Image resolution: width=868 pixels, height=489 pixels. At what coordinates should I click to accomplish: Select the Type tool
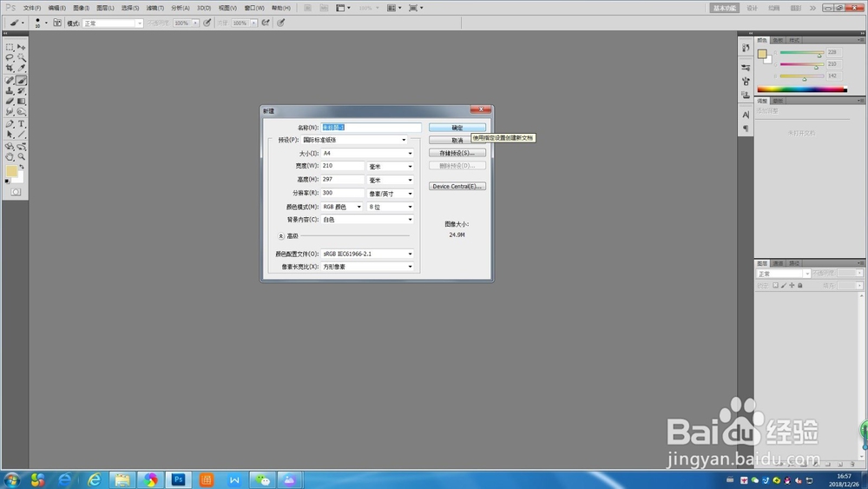click(x=21, y=124)
